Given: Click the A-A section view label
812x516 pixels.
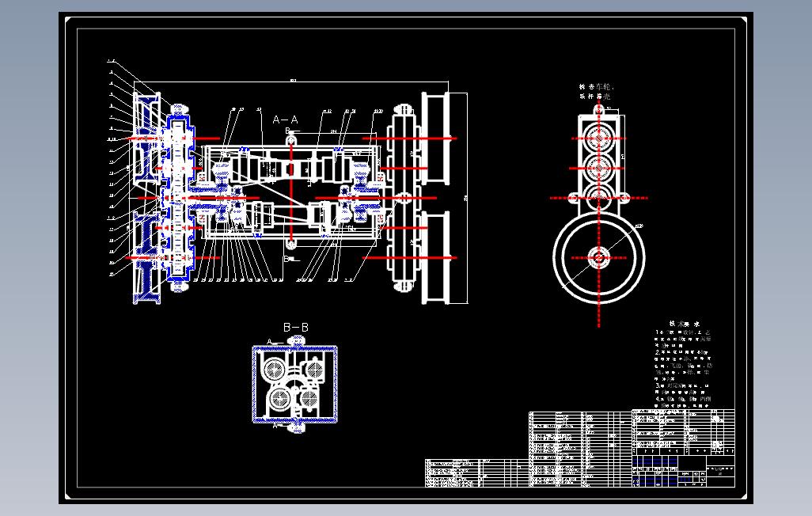Looking at the screenshot, I should click(x=286, y=120).
